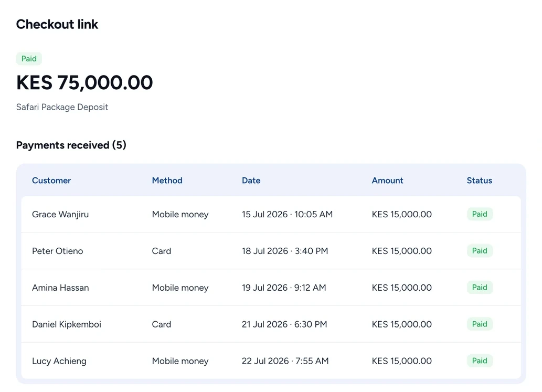Viewport: 542px width, 392px height.
Task: Select customer Peter Otieno
Action: [x=57, y=251]
